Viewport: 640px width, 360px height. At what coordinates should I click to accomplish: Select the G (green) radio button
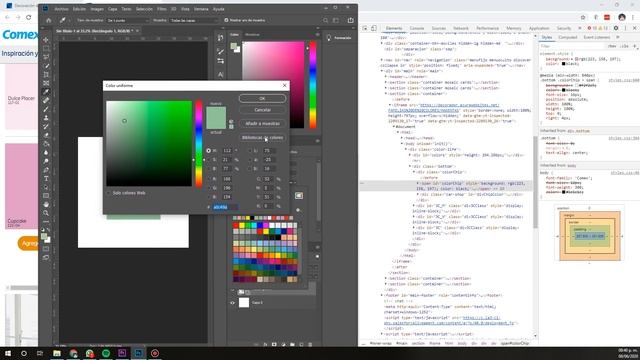coord(209,188)
